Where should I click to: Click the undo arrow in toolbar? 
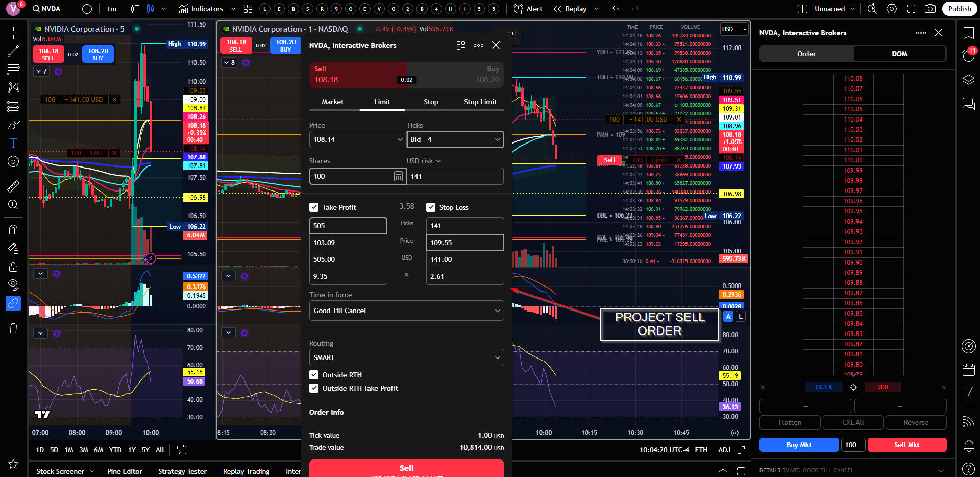point(616,9)
